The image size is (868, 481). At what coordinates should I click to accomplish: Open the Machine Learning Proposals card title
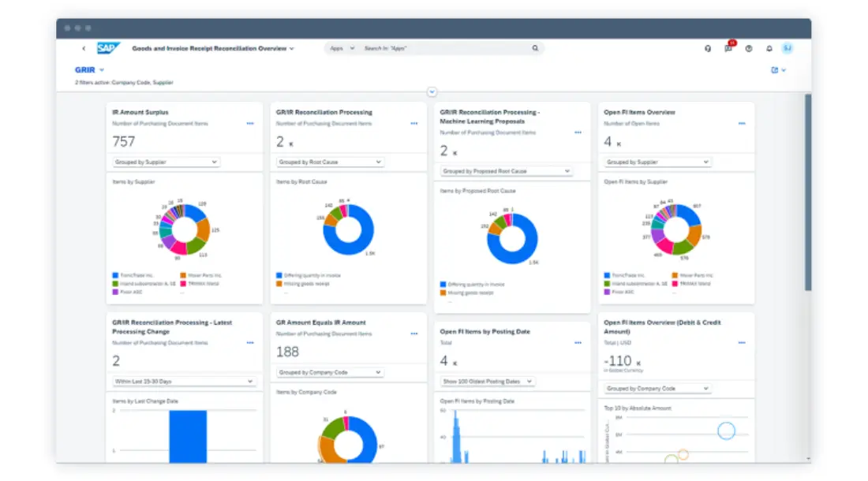point(489,117)
